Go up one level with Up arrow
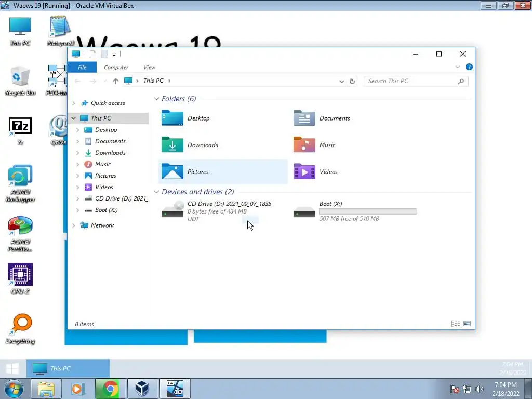This screenshot has width=532, height=399. [115, 81]
